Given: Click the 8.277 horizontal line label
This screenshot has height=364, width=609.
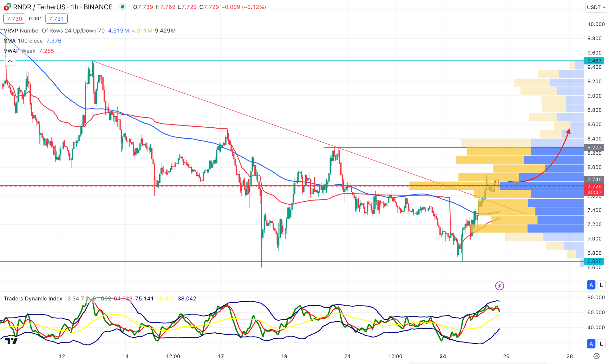Looking at the screenshot, I should 594,147.
